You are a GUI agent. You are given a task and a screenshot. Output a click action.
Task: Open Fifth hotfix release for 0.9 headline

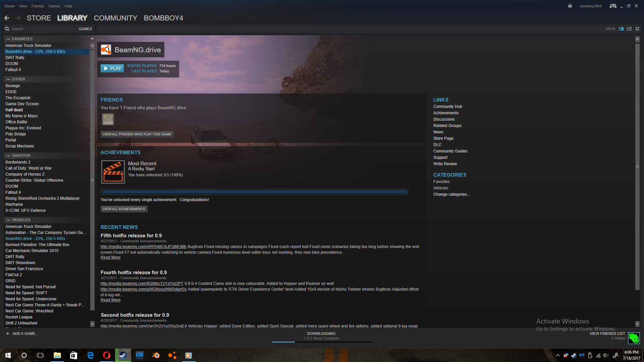click(x=131, y=236)
